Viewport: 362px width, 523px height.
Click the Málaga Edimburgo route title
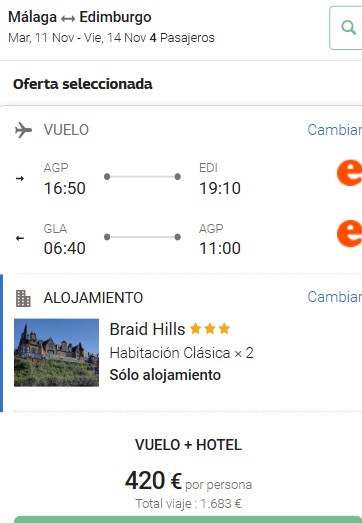(80, 17)
